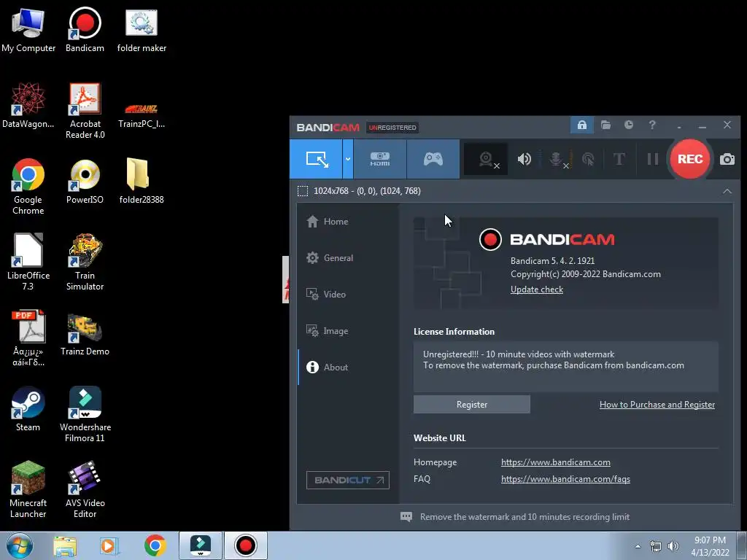The height and width of the screenshot is (560, 747).
Task: Show hidden system tray icons arrow
Action: tap(638, 546)
